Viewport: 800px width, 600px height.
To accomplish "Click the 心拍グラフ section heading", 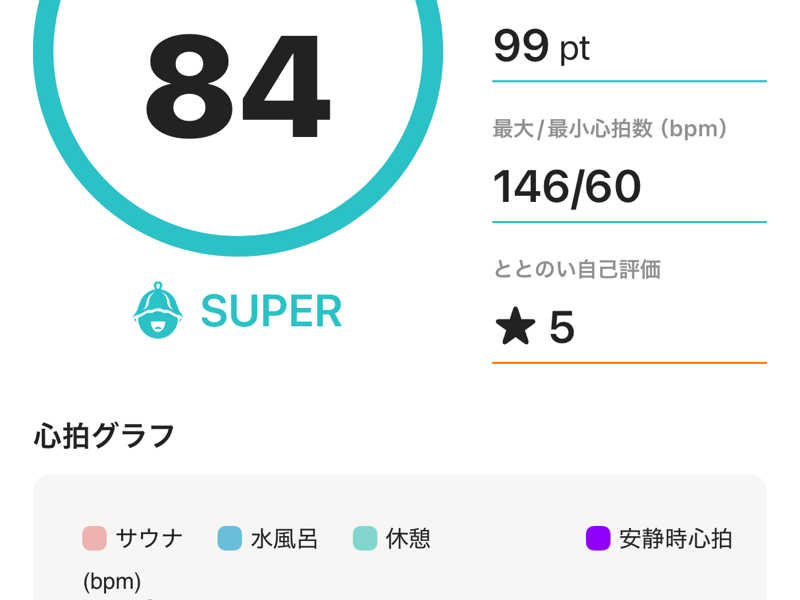I will (105, 436).
